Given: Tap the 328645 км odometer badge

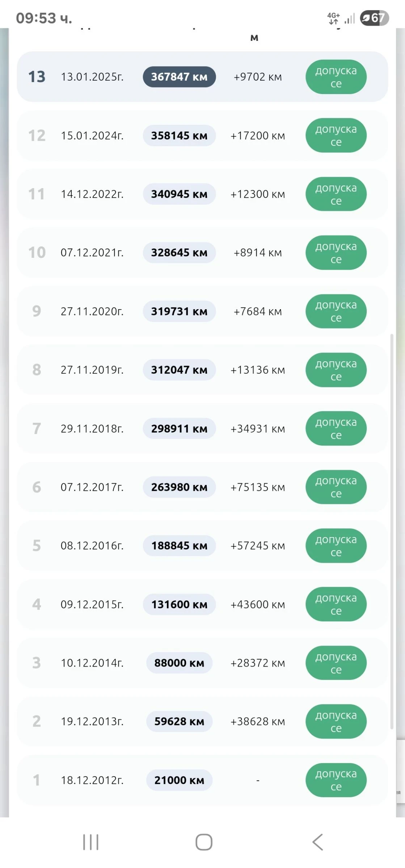Looking at the screenshot, I should click(179, 252).
